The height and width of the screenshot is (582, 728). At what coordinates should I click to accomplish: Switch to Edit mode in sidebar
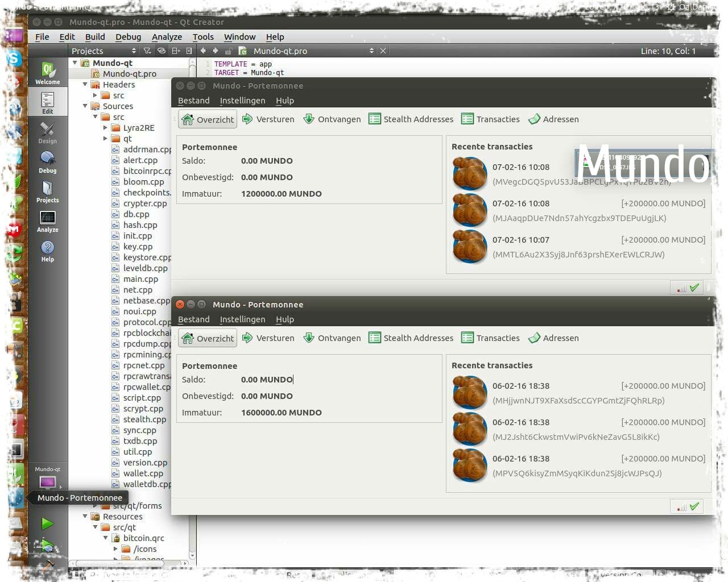pos(48,102)
